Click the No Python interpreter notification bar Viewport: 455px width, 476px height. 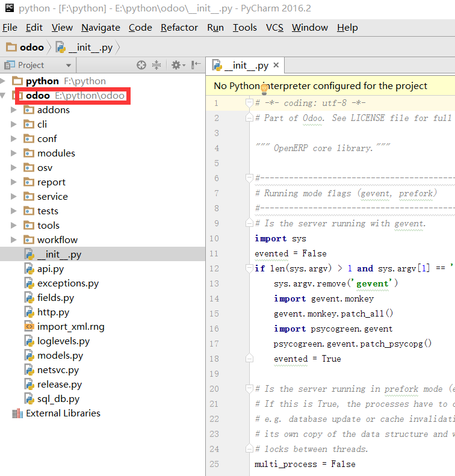[x=330, y=86]
